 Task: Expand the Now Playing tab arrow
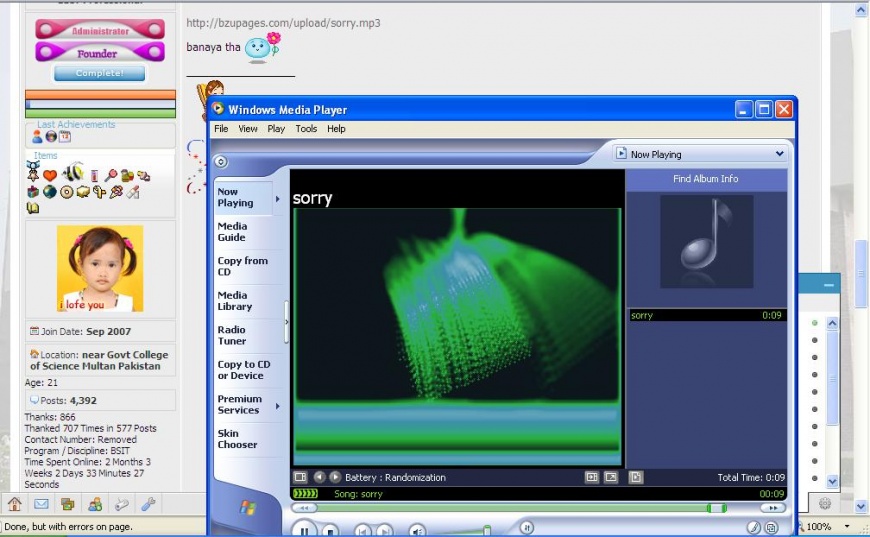click(277, 198)
